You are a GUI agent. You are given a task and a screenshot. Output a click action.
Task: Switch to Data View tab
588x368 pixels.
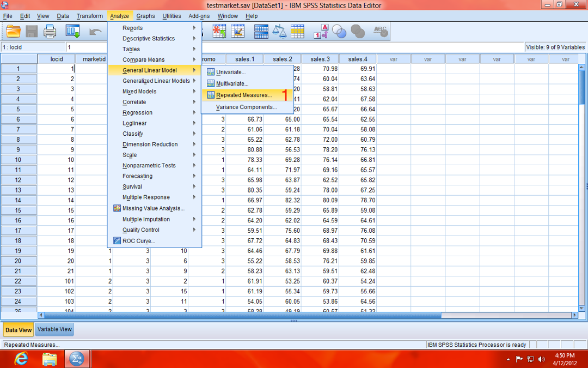(x=19, y=330)
